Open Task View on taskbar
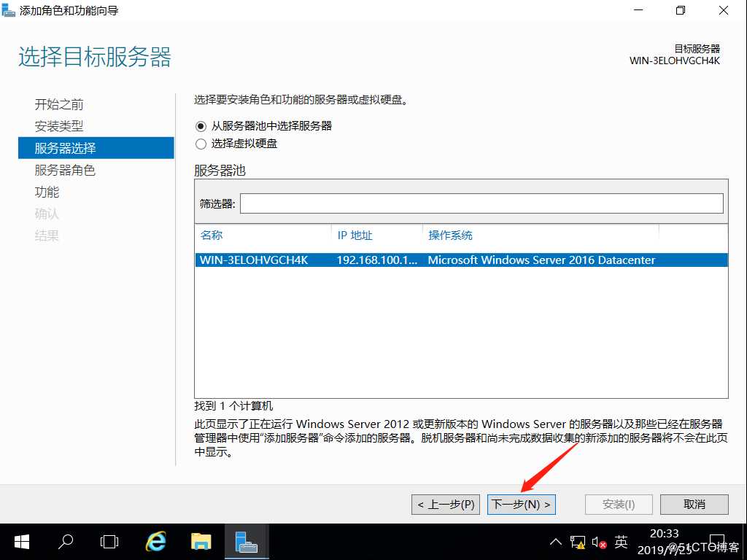Image resolution: width=747 pixels, height=560 pixels. tap(109, 542)
